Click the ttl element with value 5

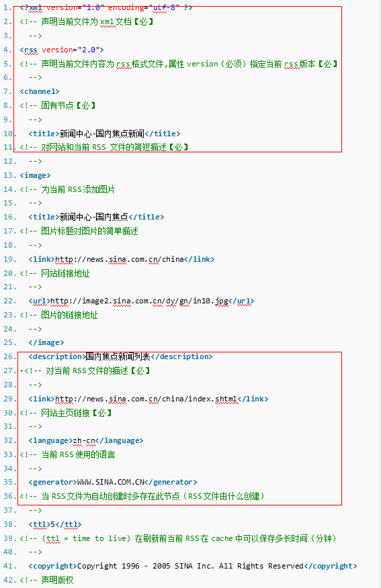[x=55, y=524]
